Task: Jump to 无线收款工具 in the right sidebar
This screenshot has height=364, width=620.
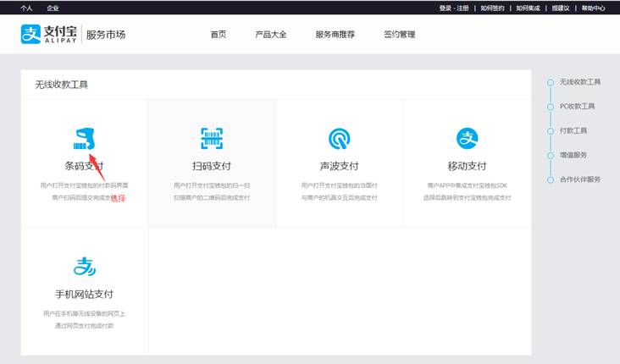Action: pos(580,82)
